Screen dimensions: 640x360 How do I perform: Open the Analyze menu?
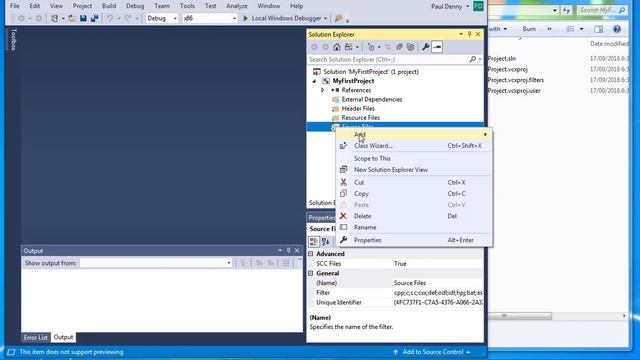pyautogui.click(x=237, y=6)
